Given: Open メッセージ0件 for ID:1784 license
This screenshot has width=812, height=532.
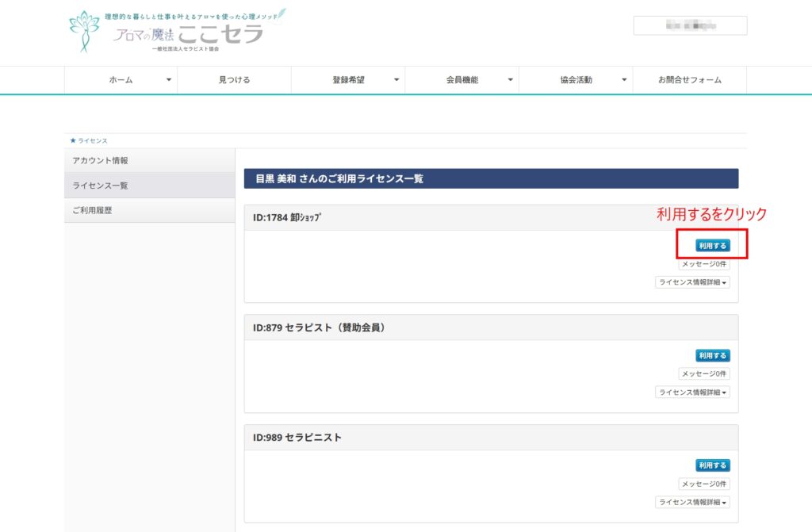Looking at the screenshot, I should pos(703,264).
